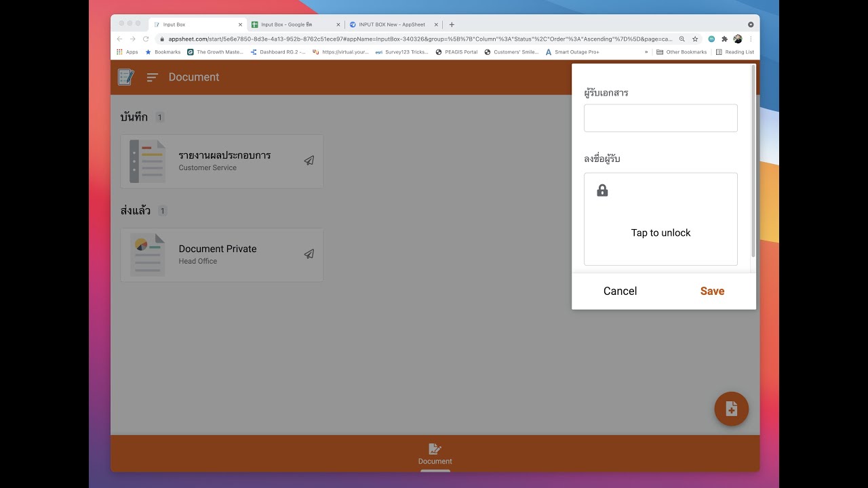Open Dashboard RG.2 bookmark
868x488 pixels.
[x=278, y=52]
